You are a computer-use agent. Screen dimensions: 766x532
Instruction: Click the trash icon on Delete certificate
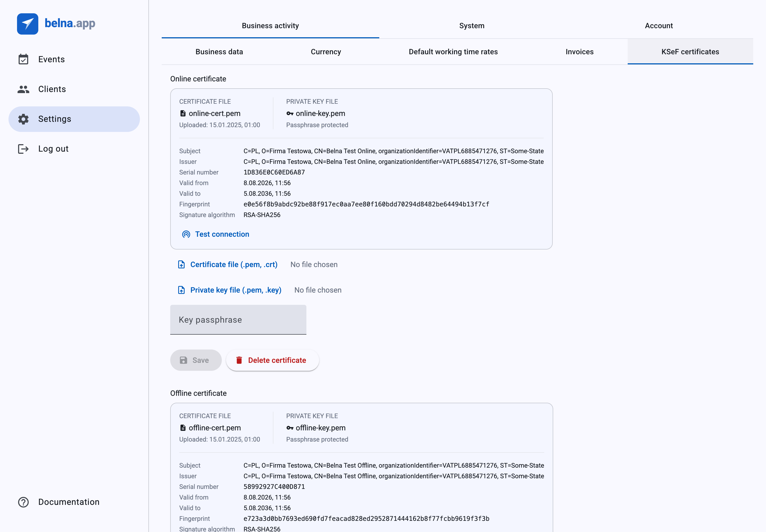pyautogui.click(x=239, y=360)
